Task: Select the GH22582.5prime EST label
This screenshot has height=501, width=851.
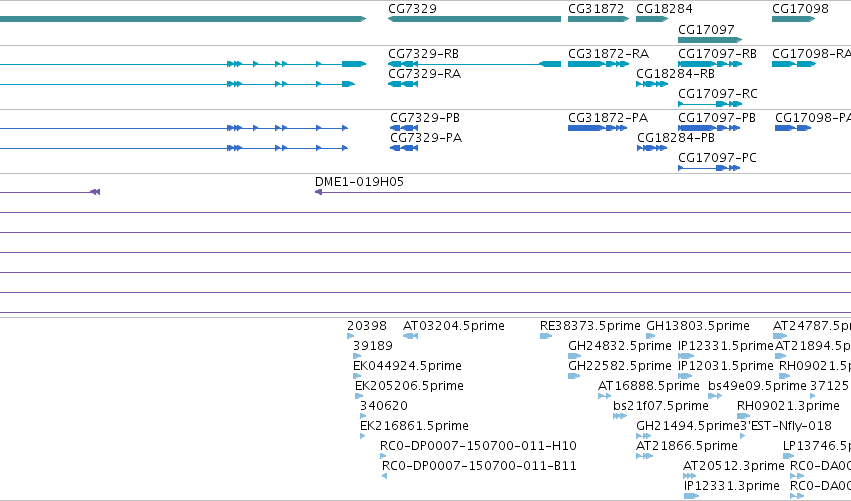Action: coord(620,366)
